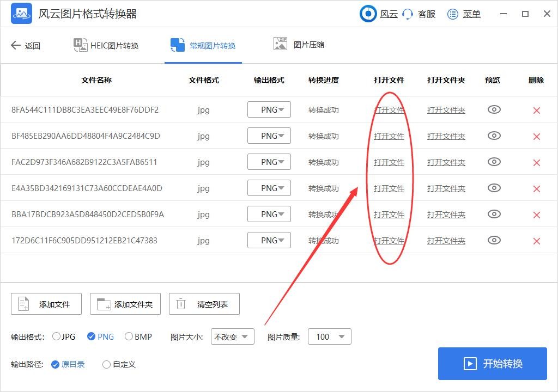Switch to 常规图片转换 tab
Image resolution: width=558 pixels, height=392 pixels.
(x=203, y=45)
